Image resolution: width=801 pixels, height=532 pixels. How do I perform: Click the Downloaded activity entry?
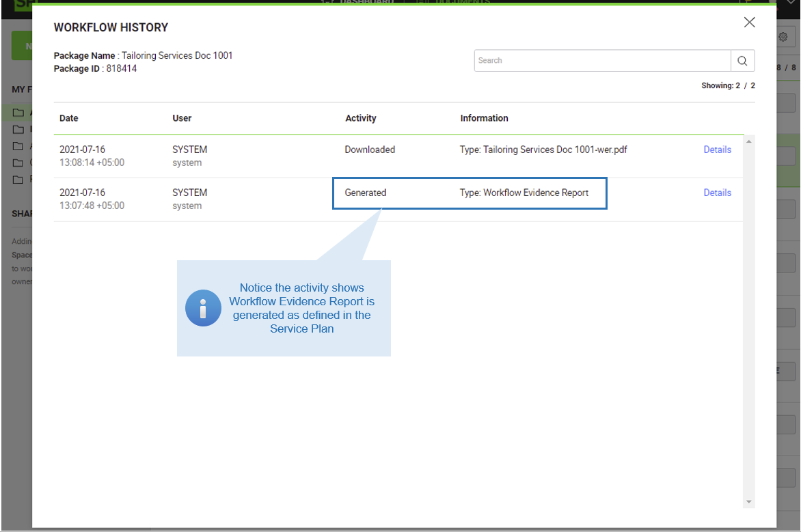pyautogui.click(x=370, y=150)
